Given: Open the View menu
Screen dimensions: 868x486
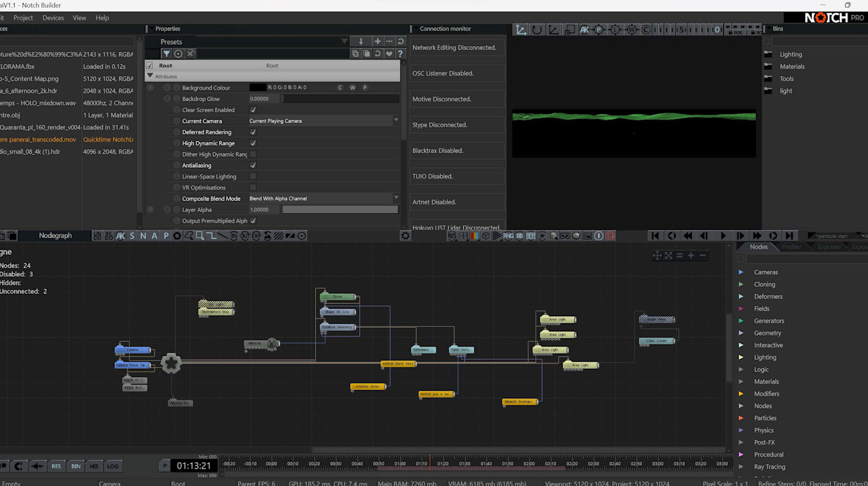Looking at the screenshot, I should (79, 18).
